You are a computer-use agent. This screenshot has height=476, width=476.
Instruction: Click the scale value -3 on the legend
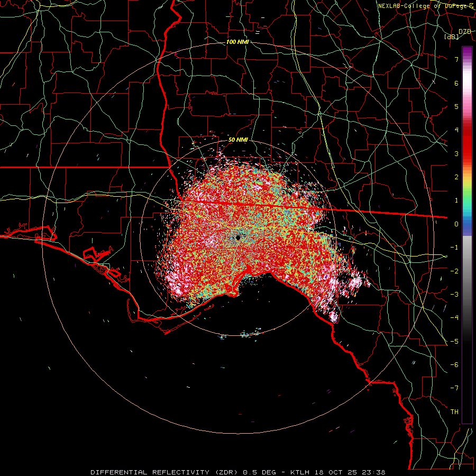pyautogui.click(x=454, y=295)
